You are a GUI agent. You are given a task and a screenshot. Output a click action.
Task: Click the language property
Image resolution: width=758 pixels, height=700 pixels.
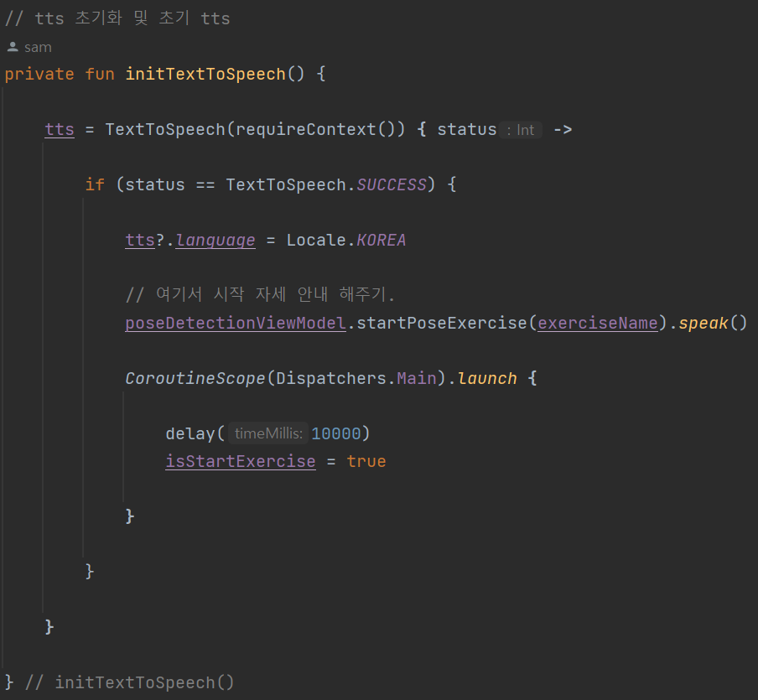(x=215, y=241)
